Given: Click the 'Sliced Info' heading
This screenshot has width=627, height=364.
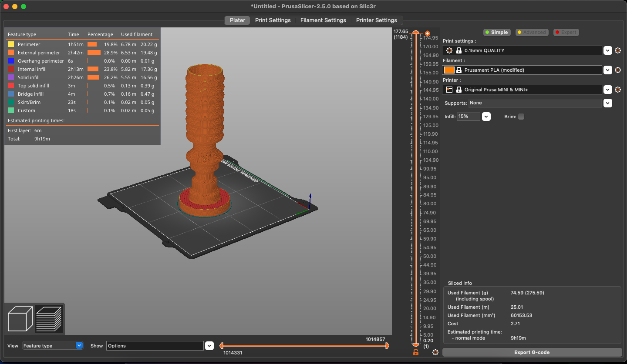Looking at the screenshot, I should 460,283.
